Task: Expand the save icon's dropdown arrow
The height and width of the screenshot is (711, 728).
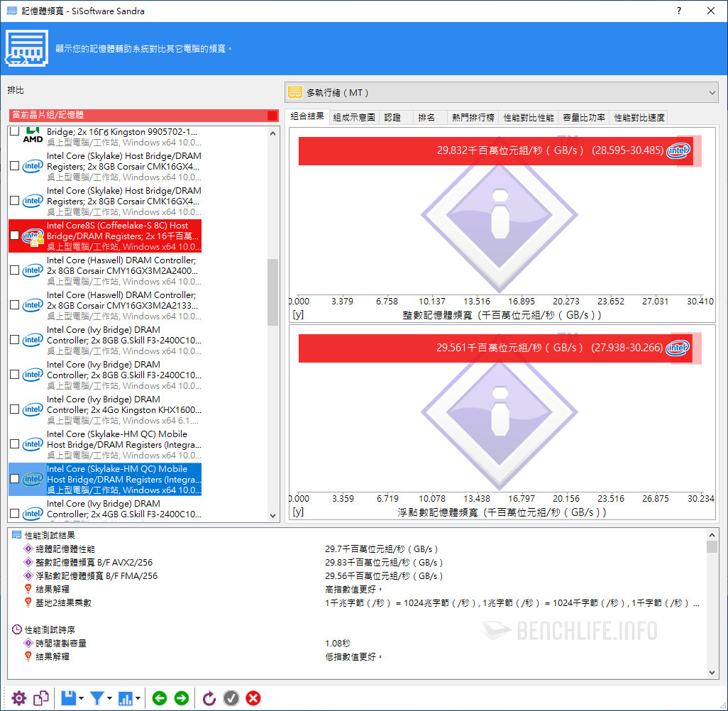Action: [x=81, y=699]
